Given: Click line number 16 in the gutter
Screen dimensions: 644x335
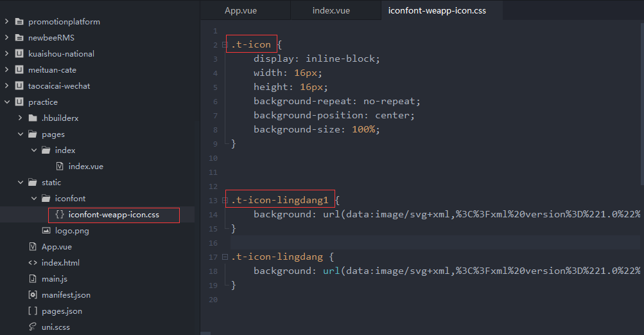Looking at the screenshot, I should click(213, 243).
